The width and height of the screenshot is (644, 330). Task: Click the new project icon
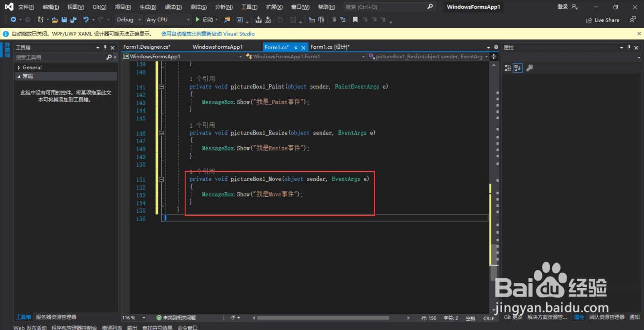click(x=40, y=19)
